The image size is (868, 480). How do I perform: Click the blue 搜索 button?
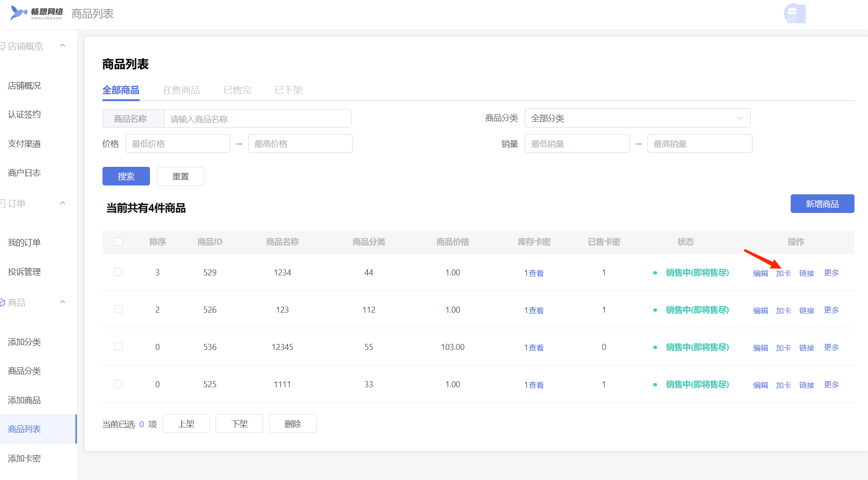pos(126,176)
